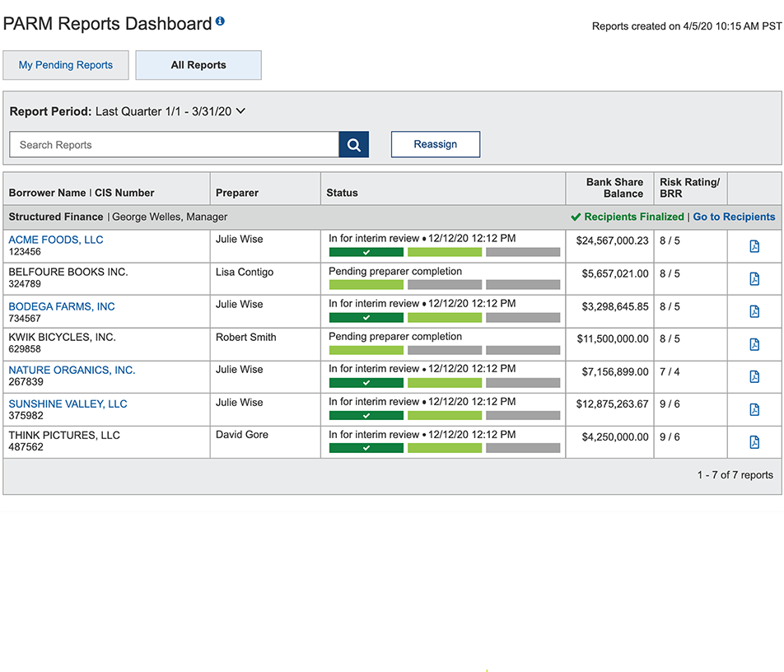Click info icon beside PARM Reports Dashboard
The height and width of the screenshot is (672, 784).
[x=220, y=21]
